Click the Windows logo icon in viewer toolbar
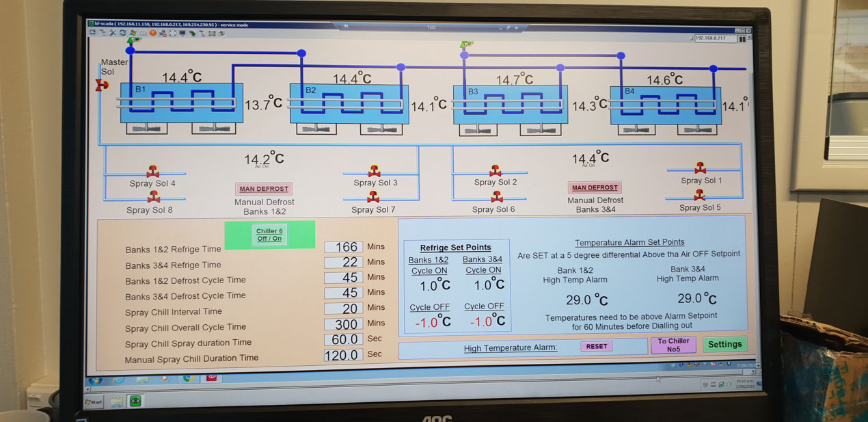This screenshot has width=868, height=422. (x=133, y=33)
